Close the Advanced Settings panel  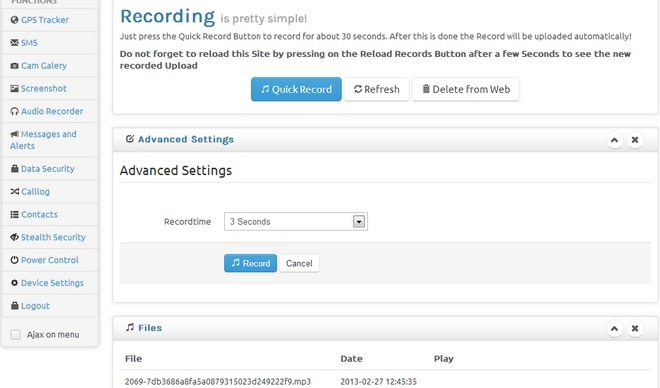pyautogui.click(x=635, y=140)
